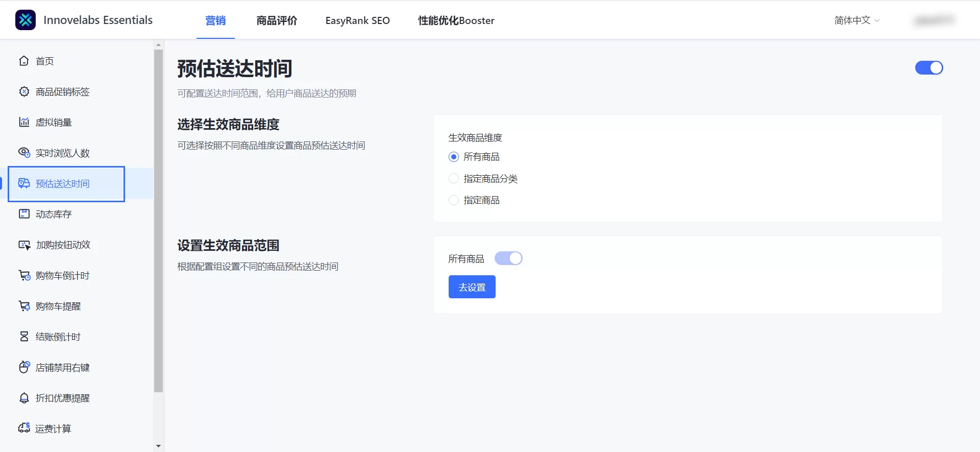Click the Innovelabs Essentials title text

tap(98, 20)
